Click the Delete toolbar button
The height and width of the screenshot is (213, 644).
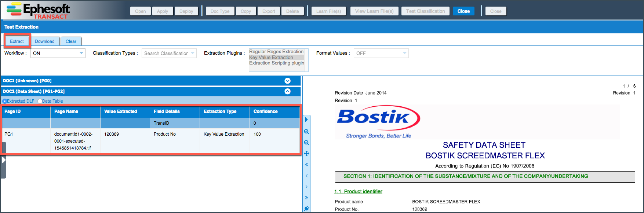(x=293, y=11)
